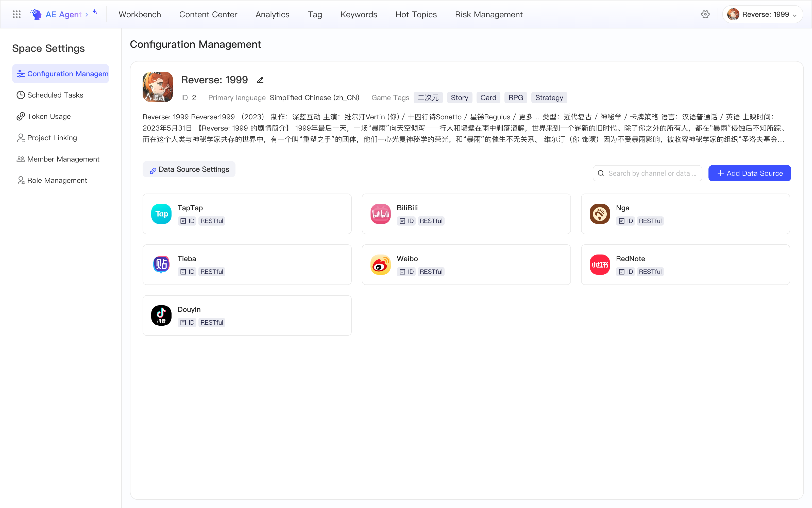Expand the chevron next to AE Agent
812x508 pixels.
[87, 14]
